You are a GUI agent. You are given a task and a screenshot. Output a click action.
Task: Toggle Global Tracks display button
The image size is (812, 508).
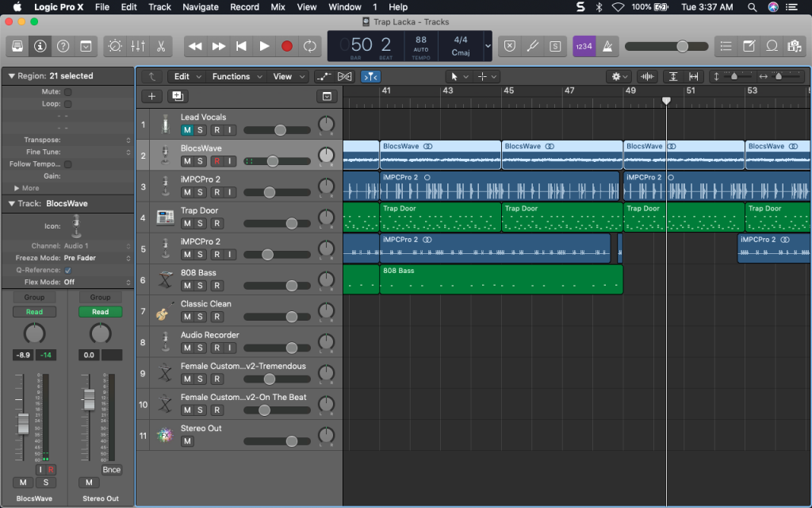click(x=327, y=96)
